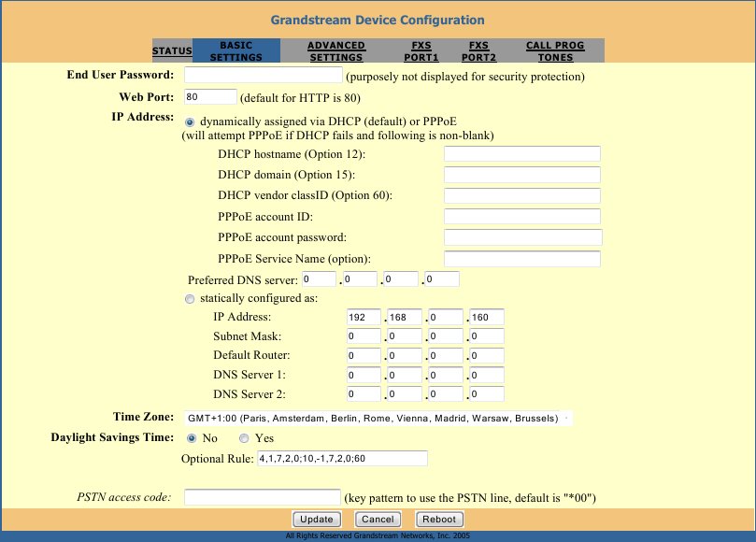Click fourth octet of Subnet Mask
The width and height of the screenshot is (756, 542).
pos(487,336)
